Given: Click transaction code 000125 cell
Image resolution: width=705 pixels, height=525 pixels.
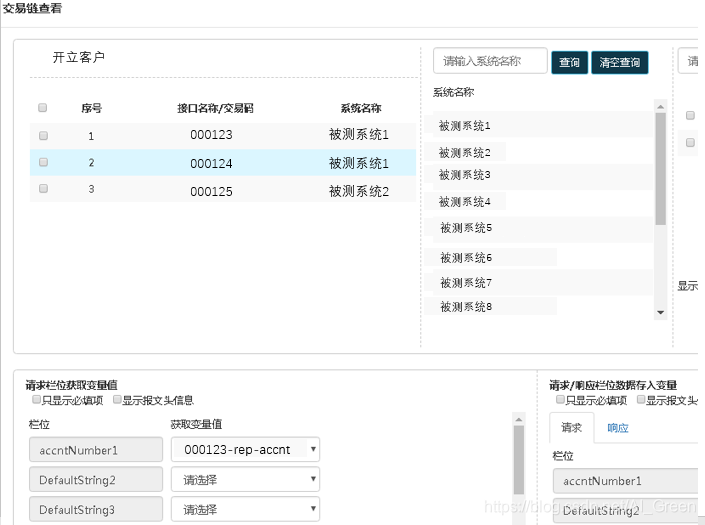Looking at the screenshot, I should pyautogui.click(x=211, y=191).
